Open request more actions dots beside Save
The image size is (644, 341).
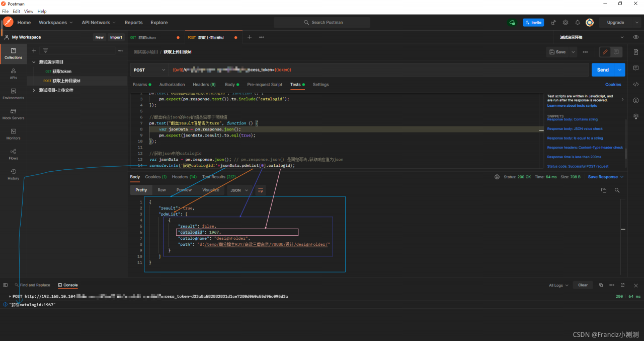coord(585,52)
